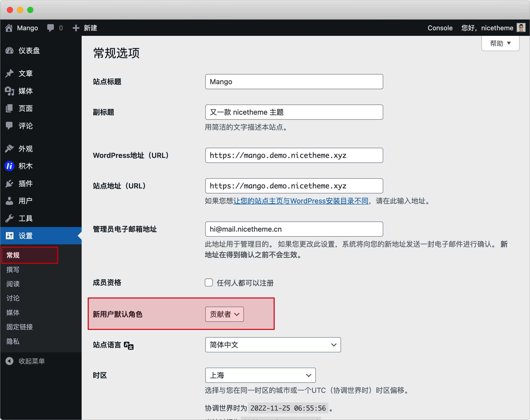The width and height of the screenshot is (530, 420).
Task: Open the 仪表盘 menu label
Action: (x=29, y=51)
